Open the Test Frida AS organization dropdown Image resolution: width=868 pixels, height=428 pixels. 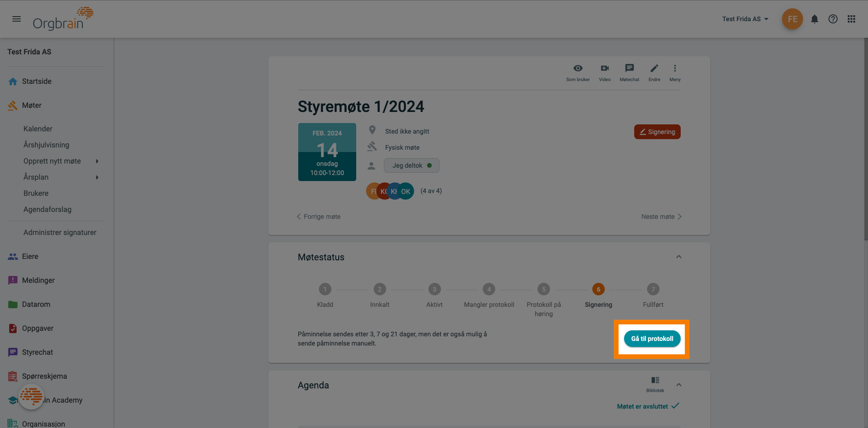click(745, 19)
